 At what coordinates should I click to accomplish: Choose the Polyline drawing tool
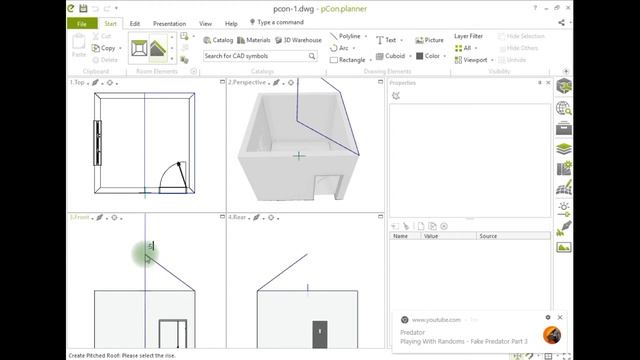(345, 36)
